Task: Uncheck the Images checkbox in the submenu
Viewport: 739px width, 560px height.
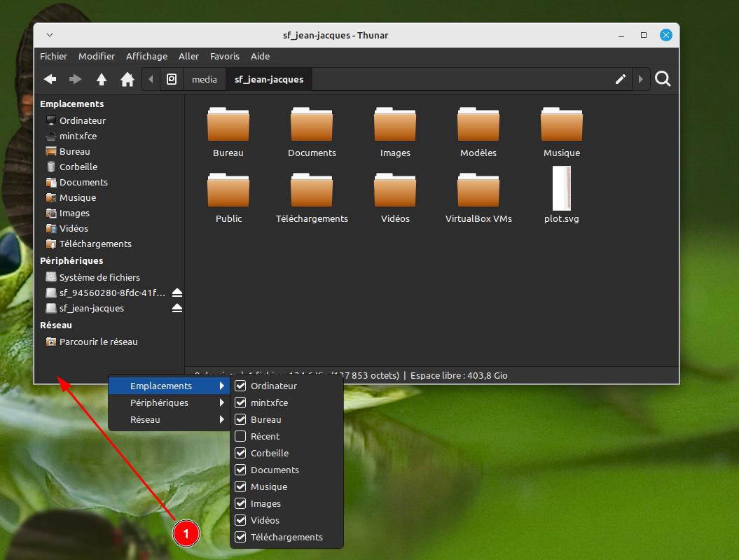Action: (x=240, y=503)
